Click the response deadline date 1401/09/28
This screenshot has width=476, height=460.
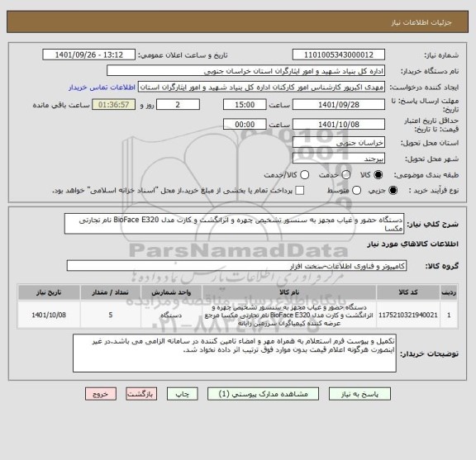click(339, 105)
